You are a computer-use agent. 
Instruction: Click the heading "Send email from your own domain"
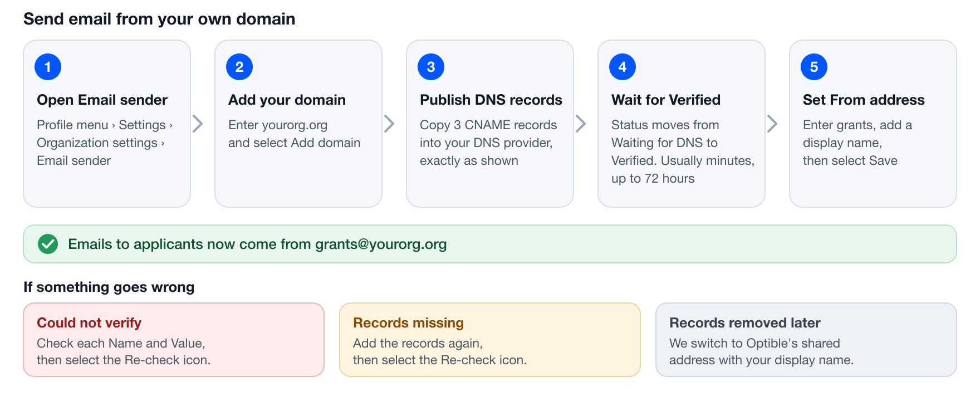pos(159,19)
